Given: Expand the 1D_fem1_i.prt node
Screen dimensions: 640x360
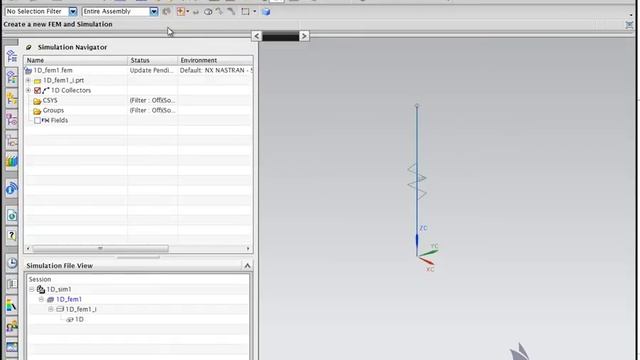Looking at the screenshot, I should click(x=28, y=80).
